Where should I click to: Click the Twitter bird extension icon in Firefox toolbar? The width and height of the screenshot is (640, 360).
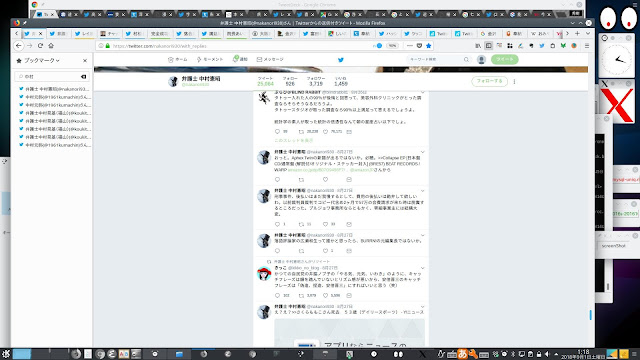point(542,46)
